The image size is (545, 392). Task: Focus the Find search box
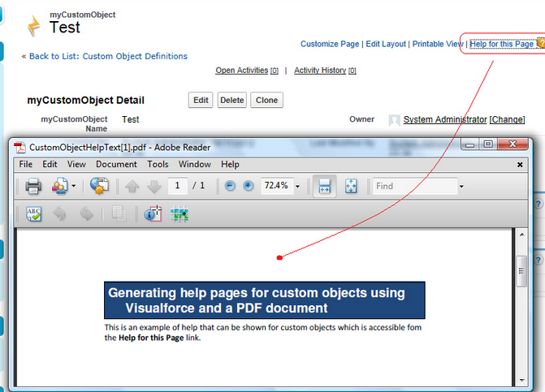[415, 186]
